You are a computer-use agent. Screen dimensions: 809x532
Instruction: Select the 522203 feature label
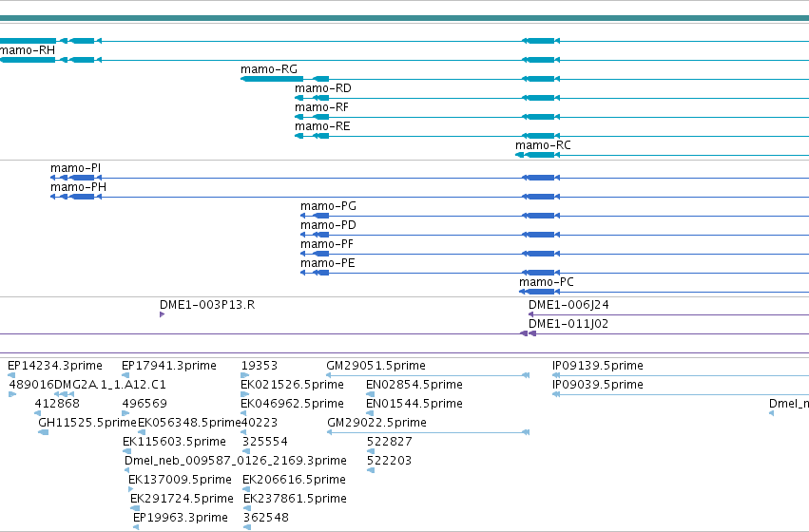tap(390, 461)
